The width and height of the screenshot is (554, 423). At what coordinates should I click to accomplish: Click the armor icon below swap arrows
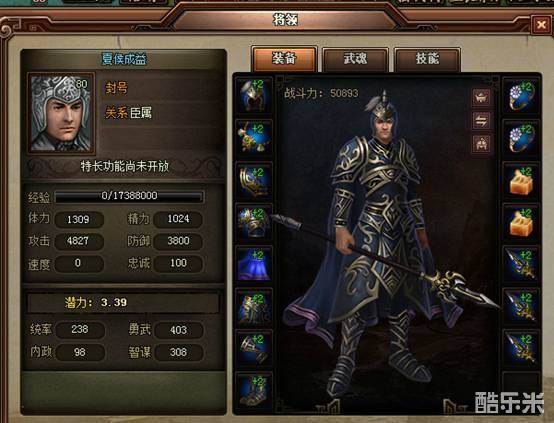click(481, 144)
